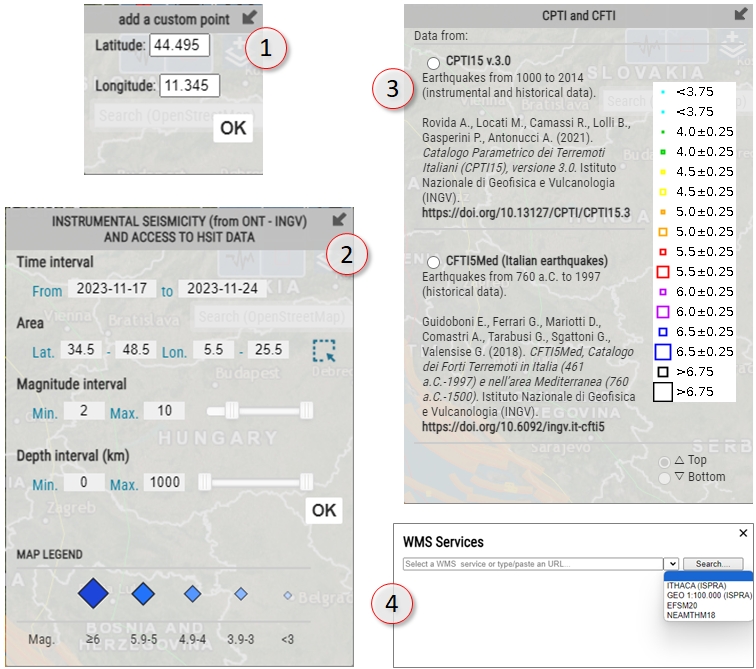Image resolution: width=756 pixels, height=669 pixels.
Task: Click the ≥6 magnitude legend diamond
Action: click(94, 593)
